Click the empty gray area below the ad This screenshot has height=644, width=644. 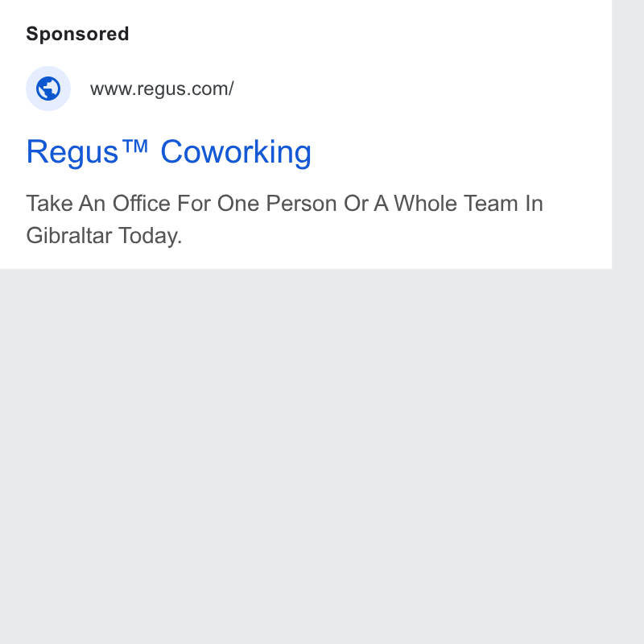pyautogui.click(x=306, y=456)
